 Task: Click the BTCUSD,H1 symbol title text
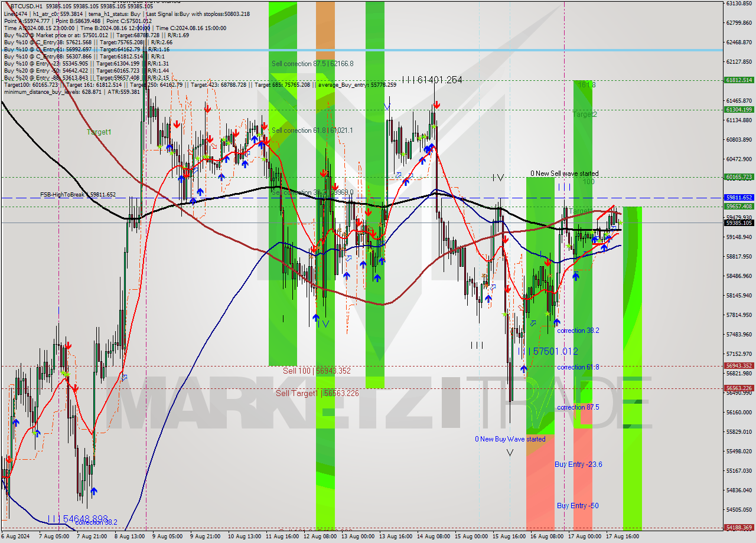click(x=27, y=5)
